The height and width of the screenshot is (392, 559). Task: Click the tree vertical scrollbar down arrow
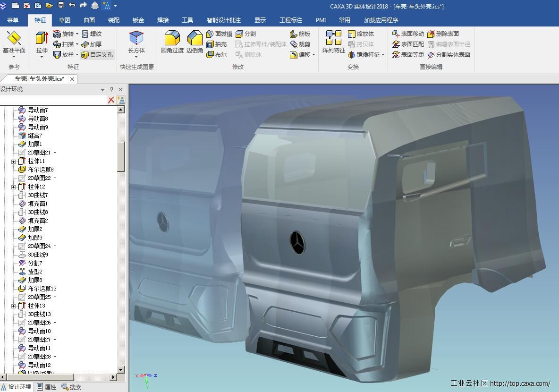121,370
